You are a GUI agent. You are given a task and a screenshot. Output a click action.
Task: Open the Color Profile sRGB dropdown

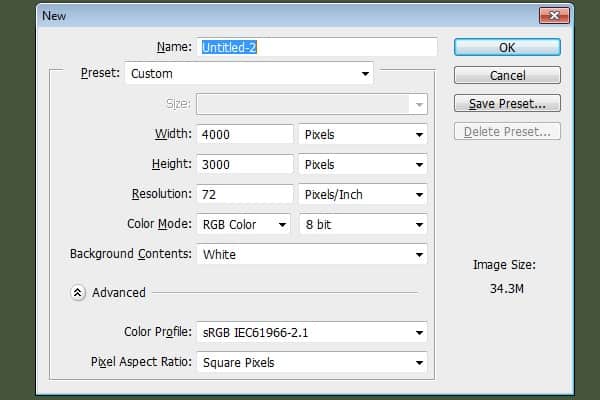tap(312, 332)
